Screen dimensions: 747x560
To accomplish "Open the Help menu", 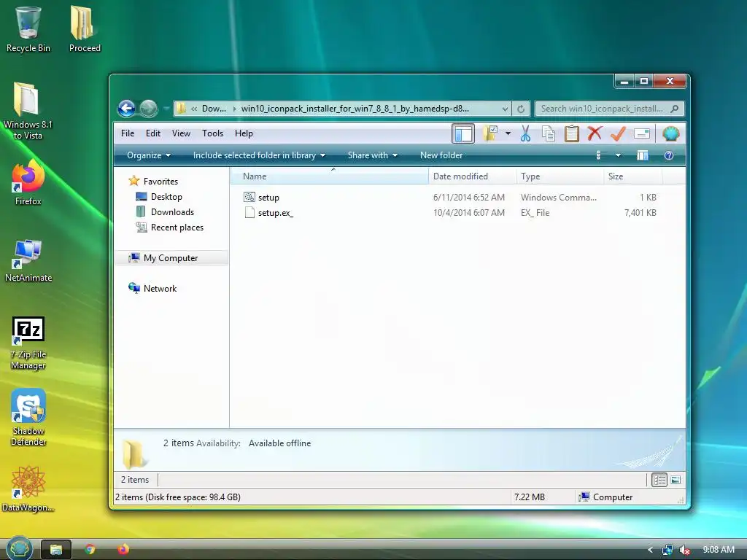I will coord(244,133).
